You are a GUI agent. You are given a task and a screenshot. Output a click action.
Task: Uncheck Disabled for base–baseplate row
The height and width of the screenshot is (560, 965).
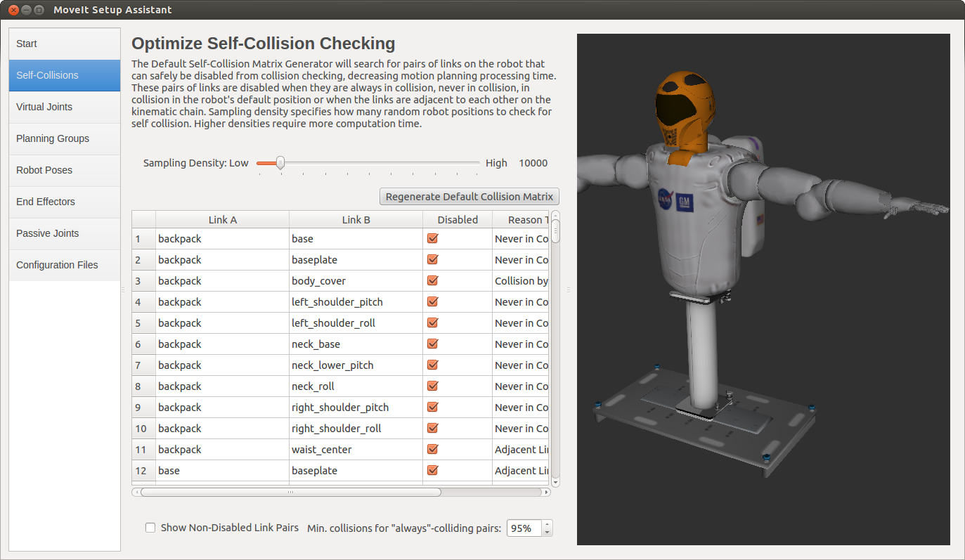coord(433,471)
